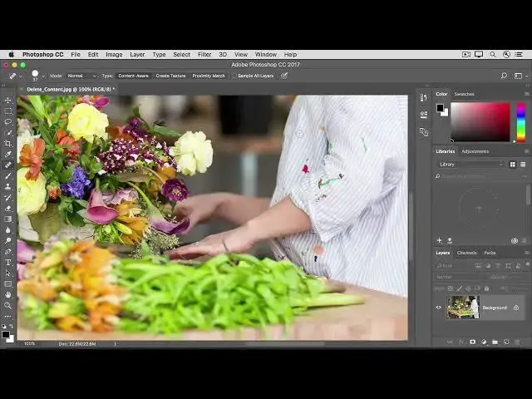This screenshot has height=399, width=532.
Task: Select the Horizontal Type tool
Action: [8, 263]
